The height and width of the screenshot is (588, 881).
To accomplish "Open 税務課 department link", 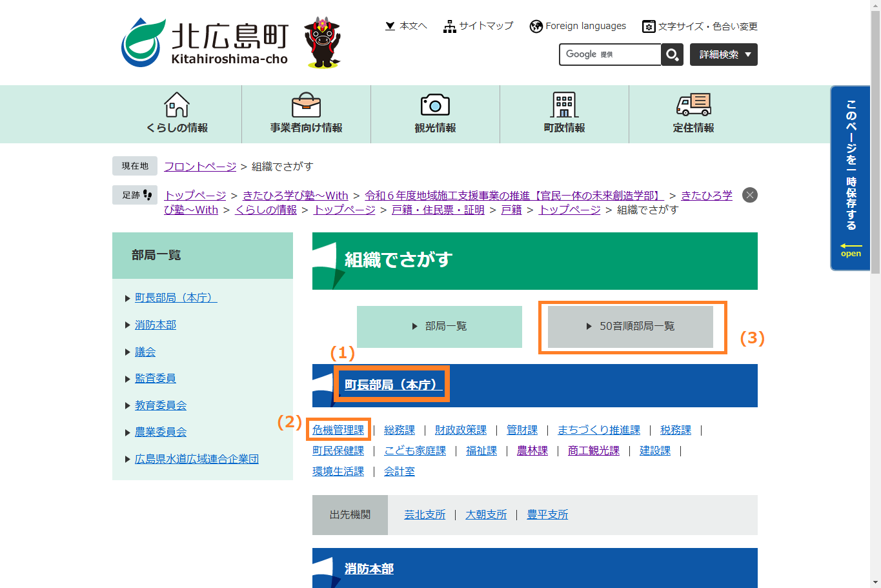I will click(x=676, y=430).
